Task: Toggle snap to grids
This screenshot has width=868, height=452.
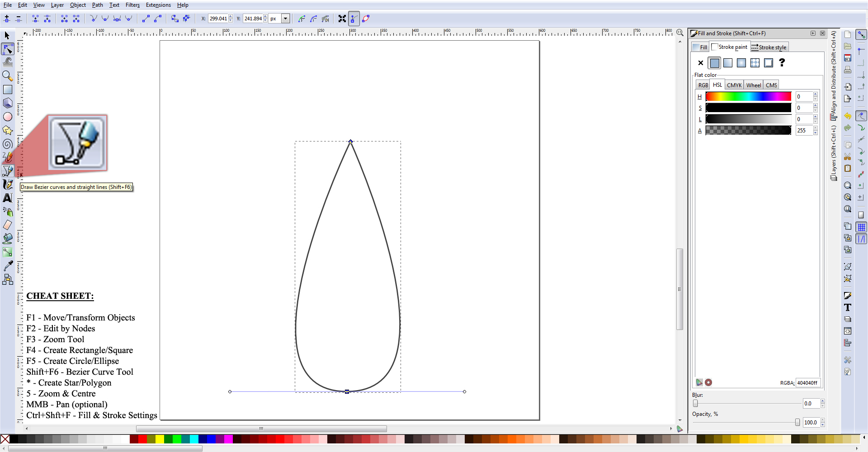Action: pos(862,227)
